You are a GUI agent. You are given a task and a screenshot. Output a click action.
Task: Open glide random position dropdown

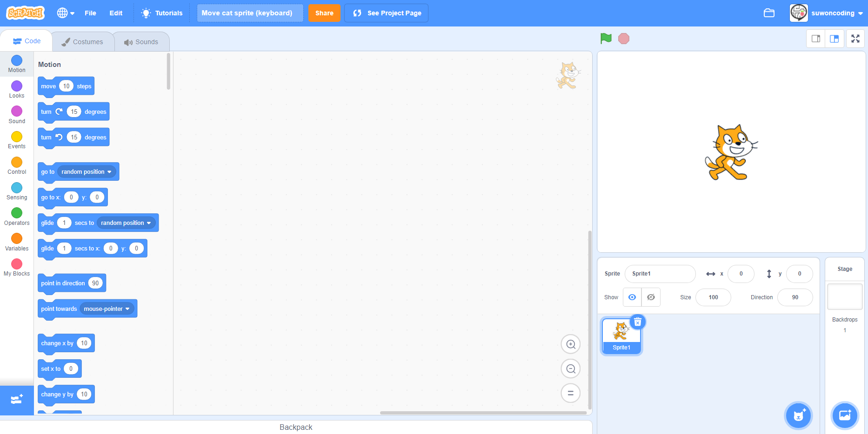126,223
